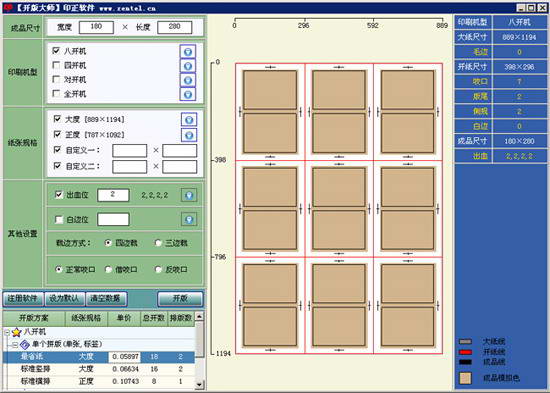Click the 大纸尺寸 value 889×1194
This screenshot has height=393, width=550.
pos(519,37)
